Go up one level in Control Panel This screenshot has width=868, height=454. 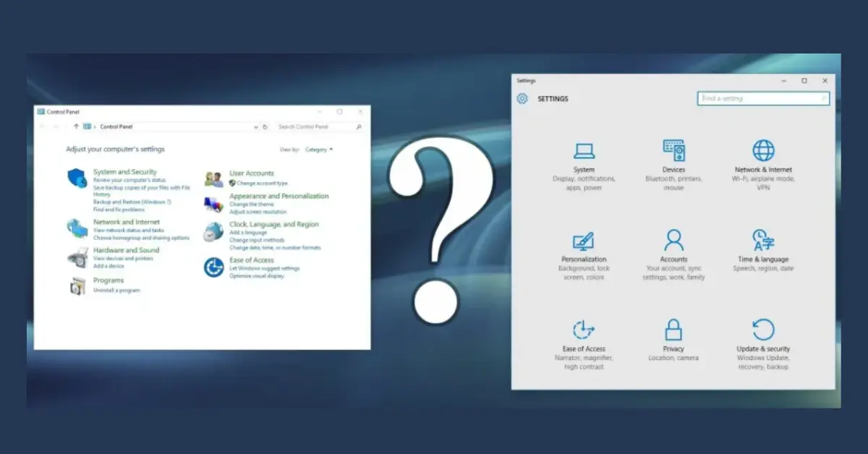76,127
